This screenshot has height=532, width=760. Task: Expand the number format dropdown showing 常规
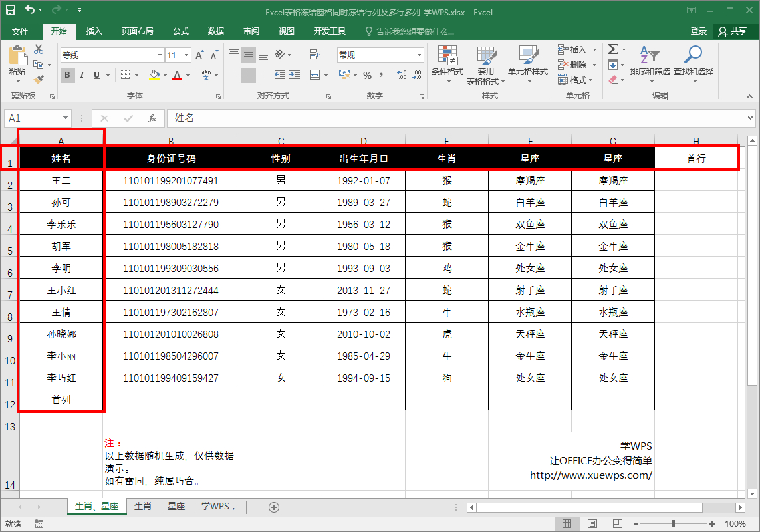click(419, 55)
